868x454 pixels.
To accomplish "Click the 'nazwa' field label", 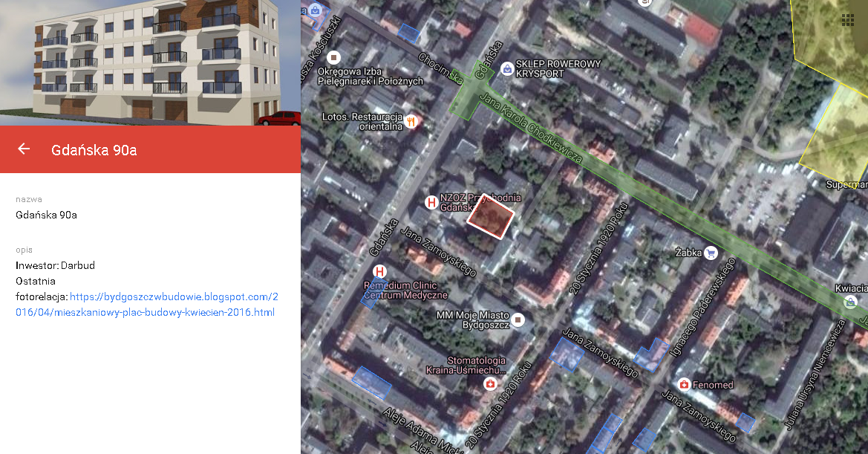I will pyautogui.click(x=29, y=199).
